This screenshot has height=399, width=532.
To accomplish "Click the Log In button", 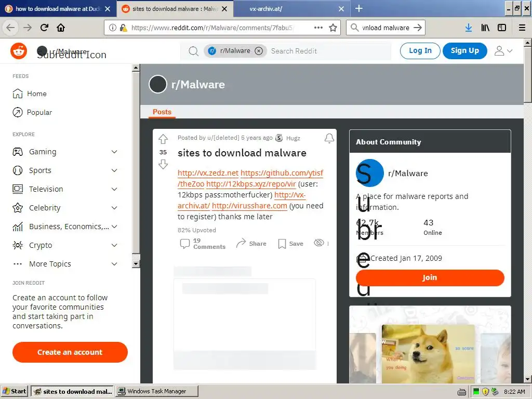I will tap(420, 51).
